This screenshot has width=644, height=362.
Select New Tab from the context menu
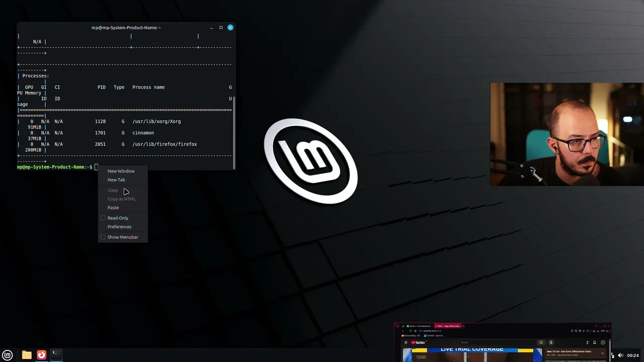tap(116, 179)
